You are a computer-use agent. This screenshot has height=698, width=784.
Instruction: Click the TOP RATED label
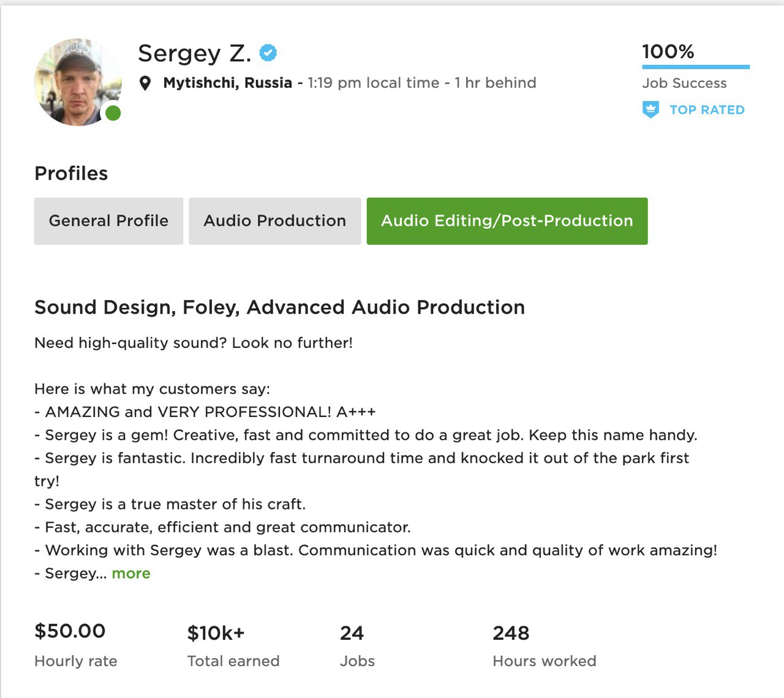(x=707, y=110)
